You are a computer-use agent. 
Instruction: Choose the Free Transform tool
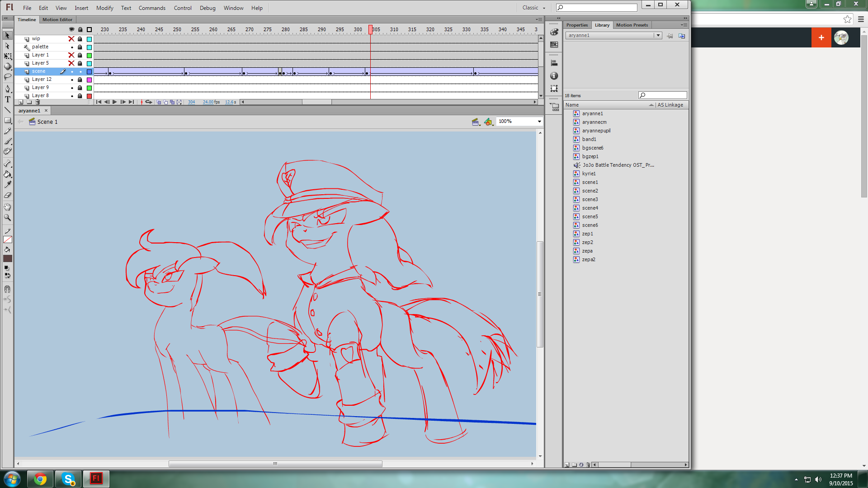coord(8,56)
